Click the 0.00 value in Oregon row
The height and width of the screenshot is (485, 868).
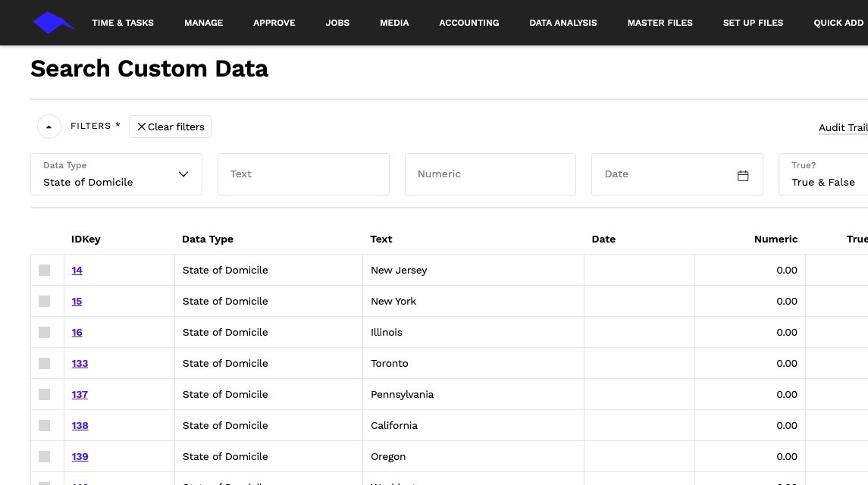[x=787, y=456]
